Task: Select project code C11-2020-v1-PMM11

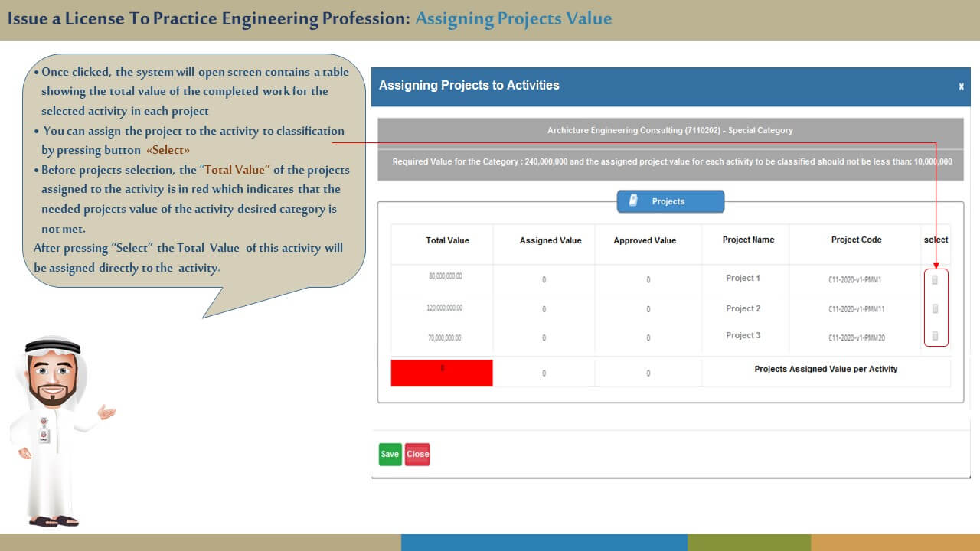Action: coord(856,309)
